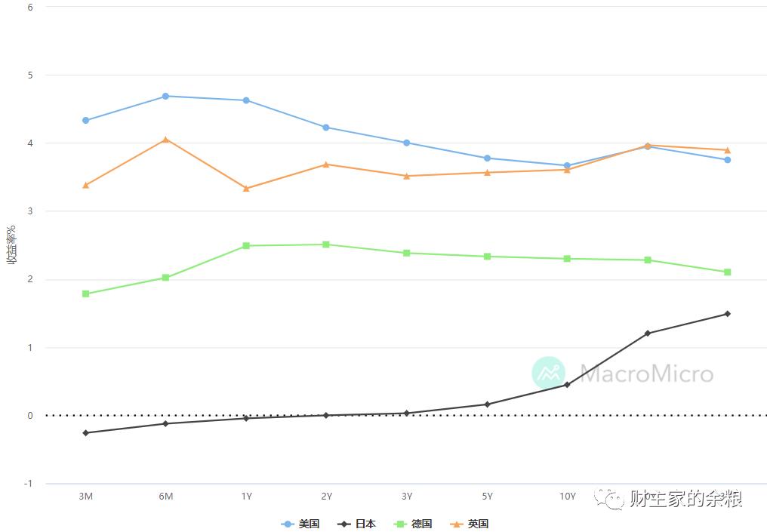This screenshot has width=767, height=532.
Task: Click the green 德国 square marker at 2Y
Action: pyautogui.click(x=326, y=244)
